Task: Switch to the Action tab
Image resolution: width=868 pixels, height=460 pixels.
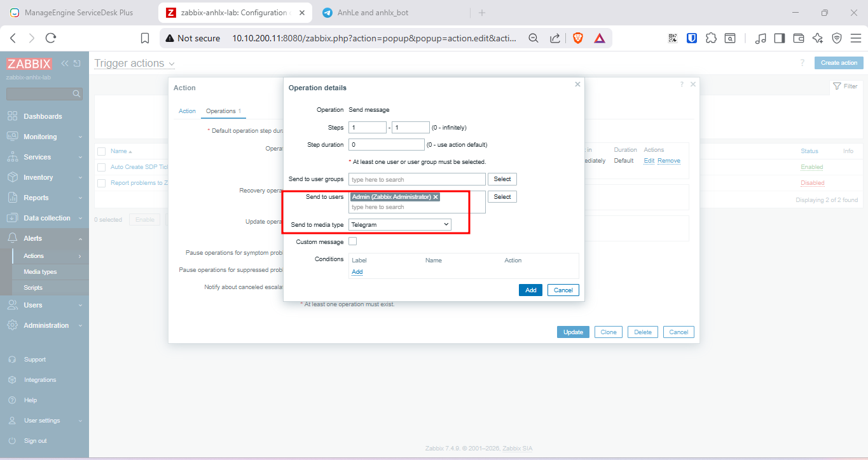Action: point(187,111)
